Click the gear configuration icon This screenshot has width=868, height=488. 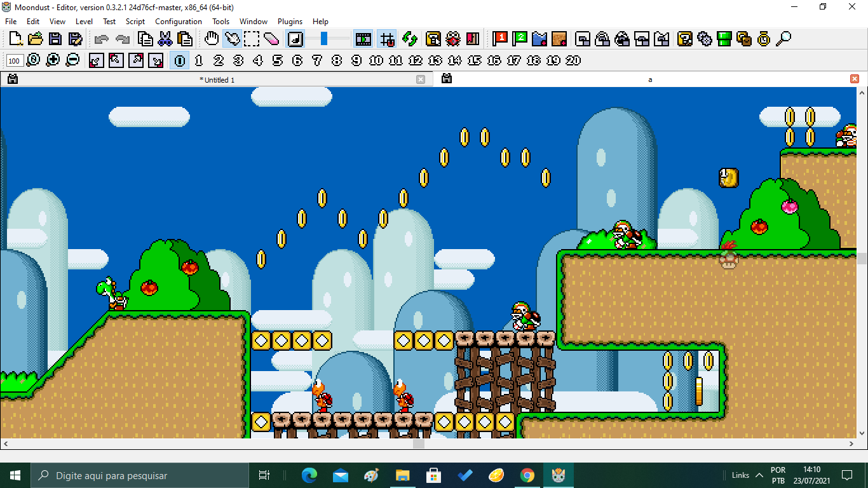point(705,39)
